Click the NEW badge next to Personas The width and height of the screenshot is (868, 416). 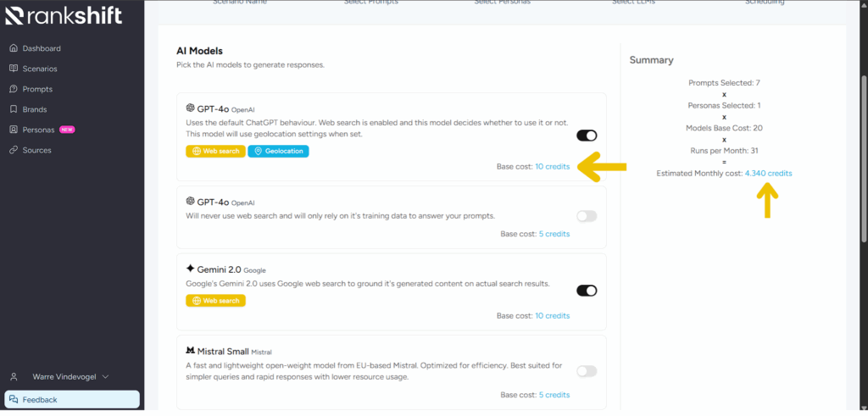point(67,130)
